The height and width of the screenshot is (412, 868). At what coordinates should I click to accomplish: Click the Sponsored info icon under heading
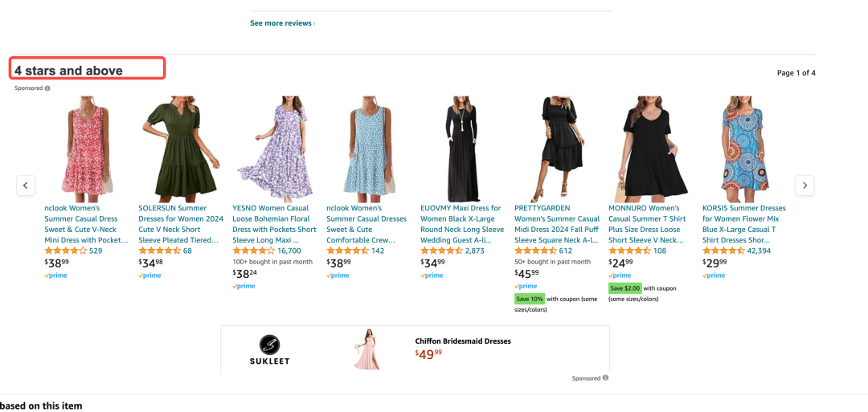click(x=47, y=88)
